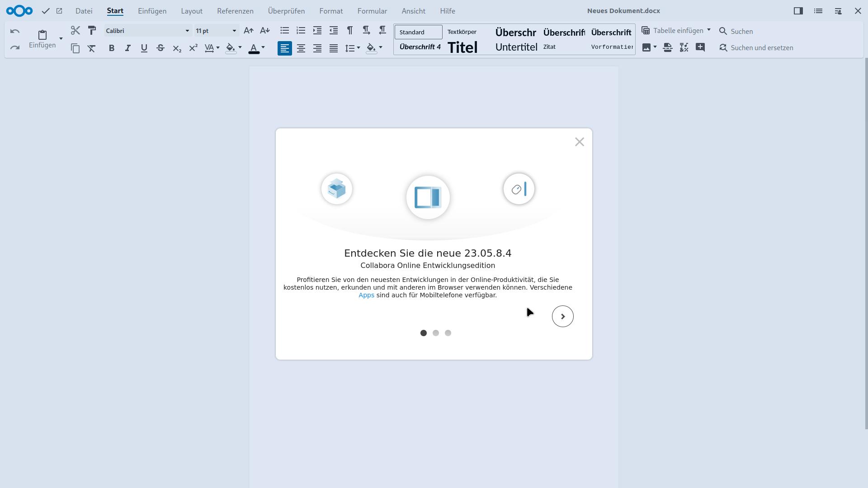Toggle bold formatting
The height and width of the screenshot is (488, 868).
pos(112,48)
